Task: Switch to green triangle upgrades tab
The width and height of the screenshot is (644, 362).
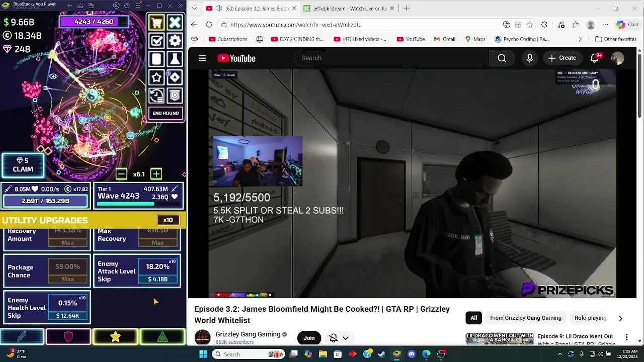Action: 162,336
